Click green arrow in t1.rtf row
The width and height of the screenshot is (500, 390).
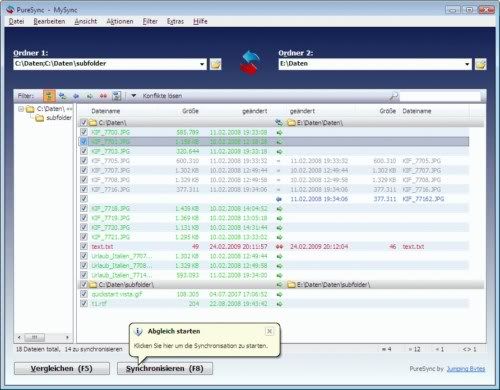279,304
